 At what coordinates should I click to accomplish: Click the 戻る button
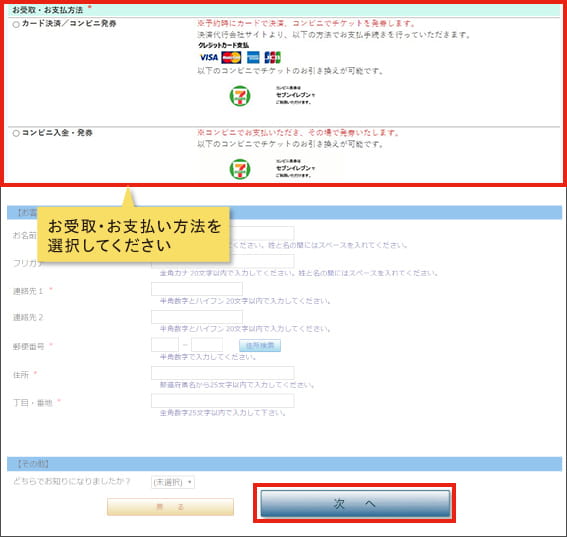[170, 507]
